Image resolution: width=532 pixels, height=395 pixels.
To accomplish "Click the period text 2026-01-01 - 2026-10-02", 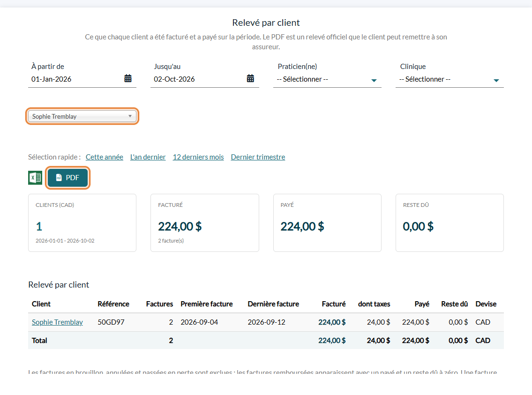I will point(65,241).
